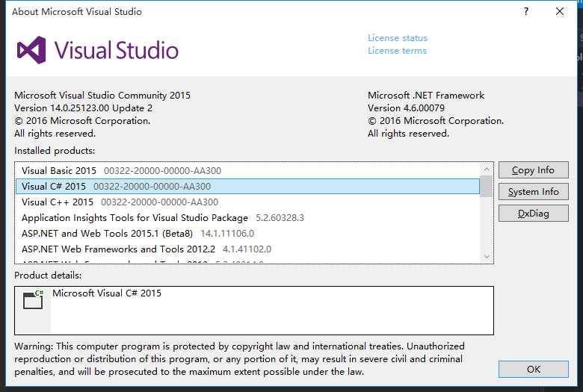Click the installed products scroll up arrow
Image resolution: width=583 pixels, height=392 pixels.
[x=487, y=169]
